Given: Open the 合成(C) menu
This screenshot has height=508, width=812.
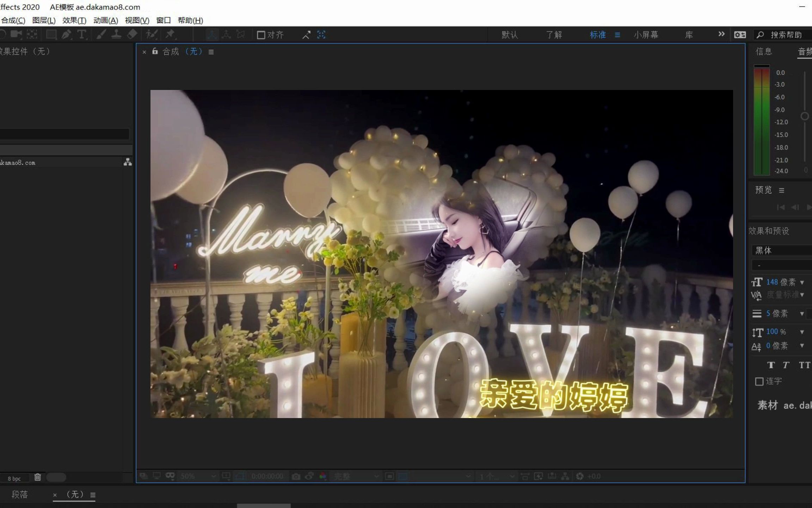Looking at the screenshot, I should coord(13,20).
